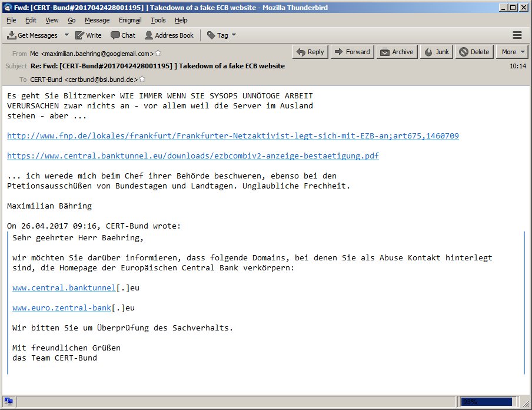Click the Get Messages button

[x=32, y=35]
